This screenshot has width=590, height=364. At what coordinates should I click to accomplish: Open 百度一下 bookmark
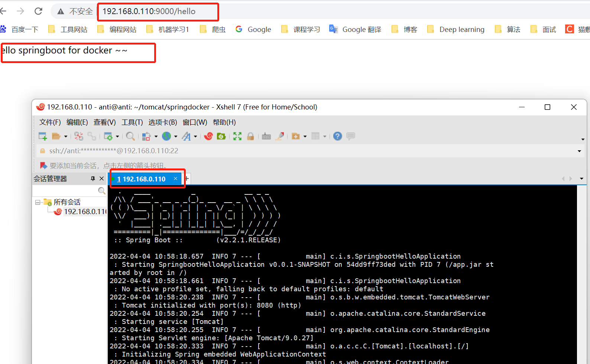coord(19,29)
